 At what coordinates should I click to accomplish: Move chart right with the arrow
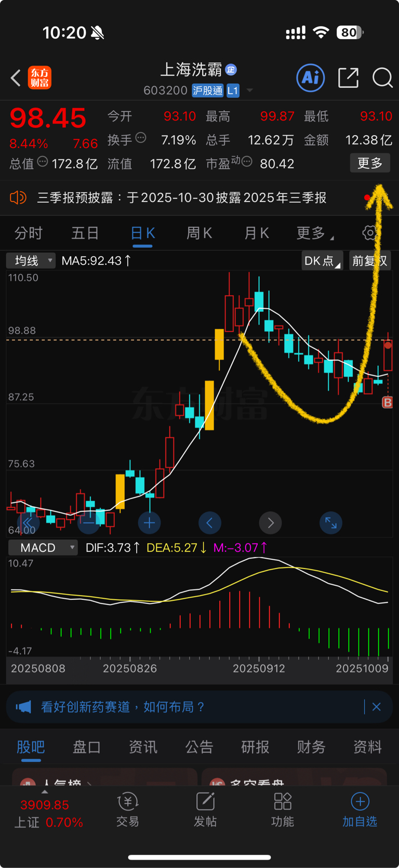270,522
